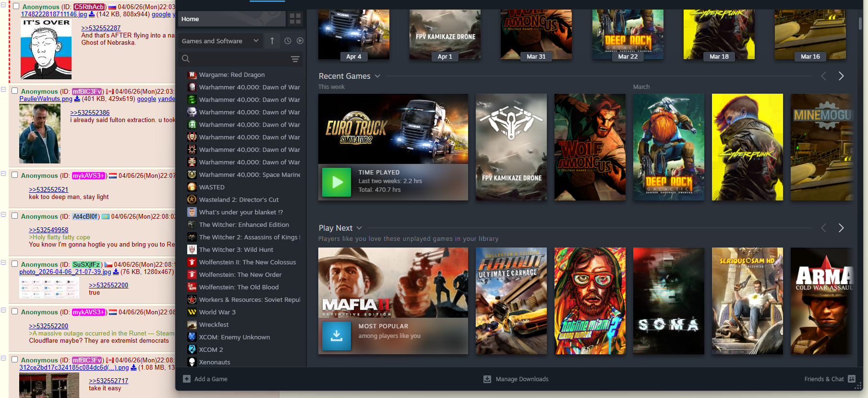Click download icon next to PaulieWalnuts.png

coord(77,99)
